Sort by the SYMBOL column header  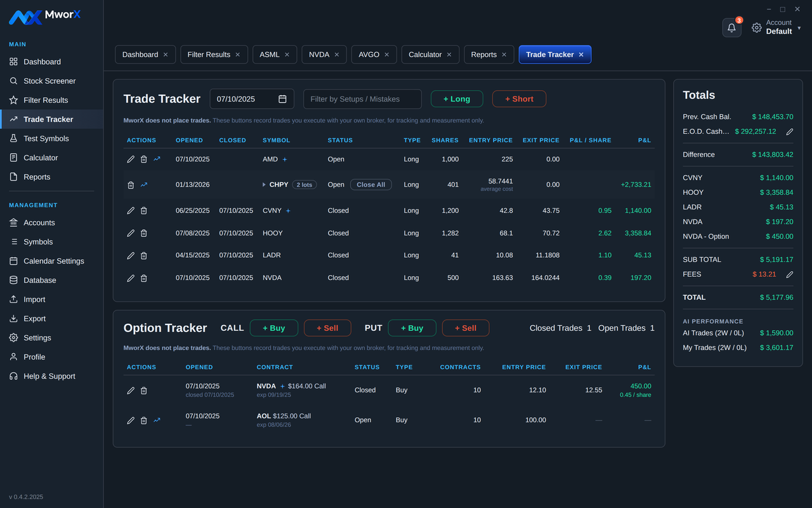coord(276,140)
